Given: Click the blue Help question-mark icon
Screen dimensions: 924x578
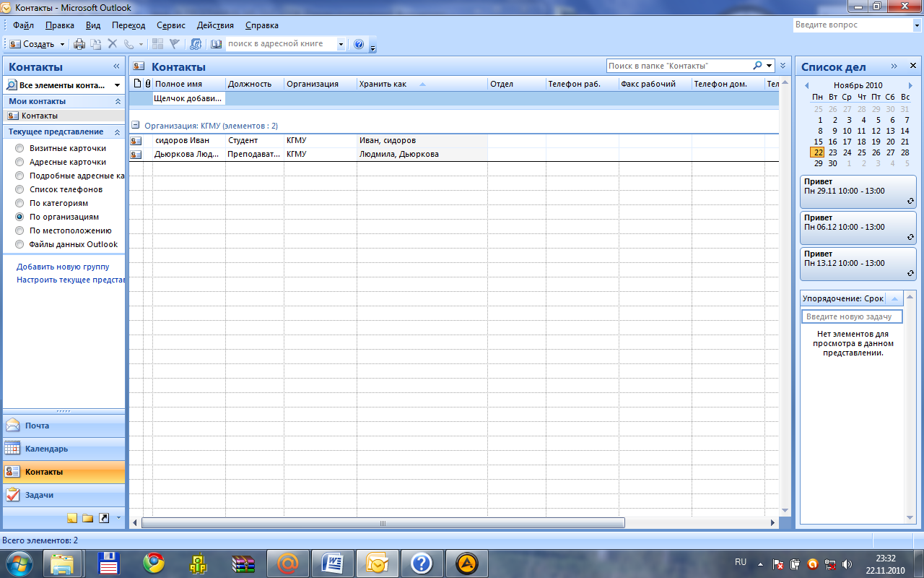Looking at the screenshot, I should (359, 44).
